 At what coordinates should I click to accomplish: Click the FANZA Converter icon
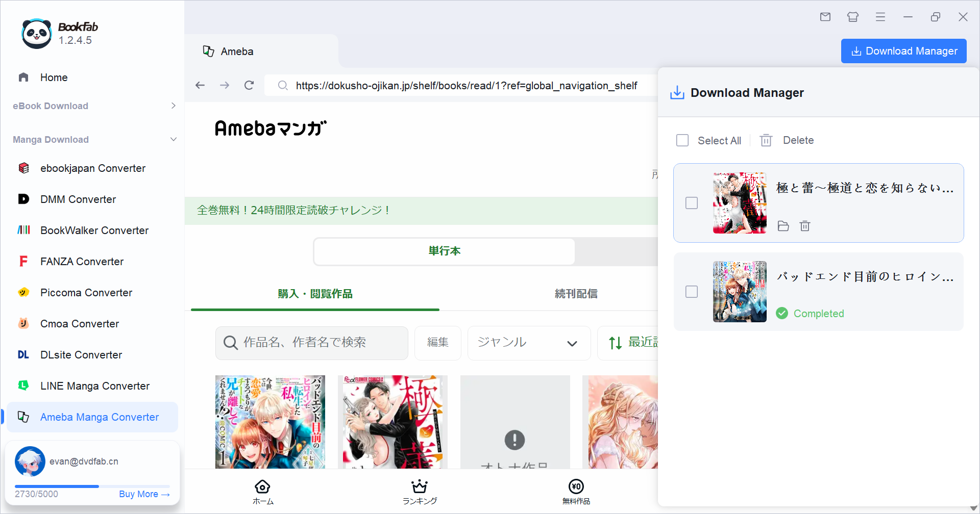(23, 261)
